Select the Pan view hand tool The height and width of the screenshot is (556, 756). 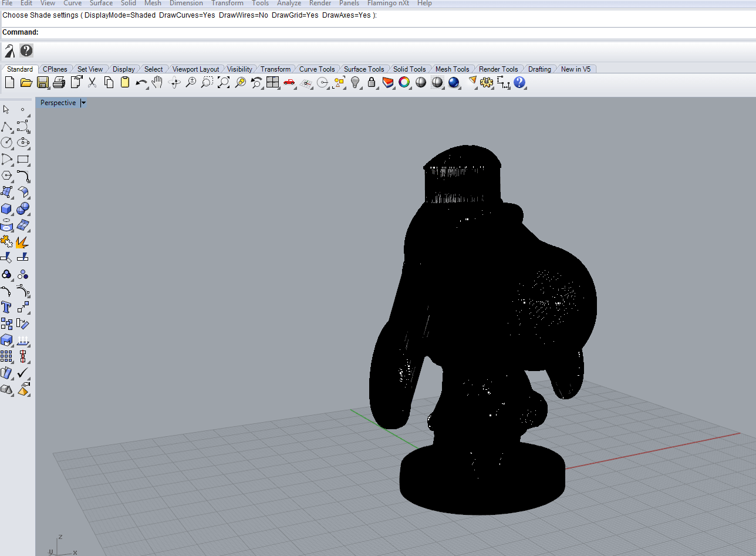pyautogui.click(x=157, y=83)
